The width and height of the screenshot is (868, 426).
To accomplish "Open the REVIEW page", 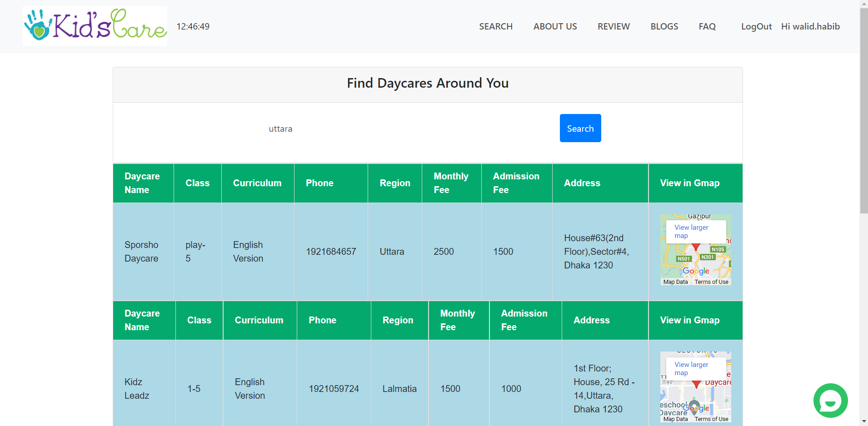I will click(x=614, y=26).
